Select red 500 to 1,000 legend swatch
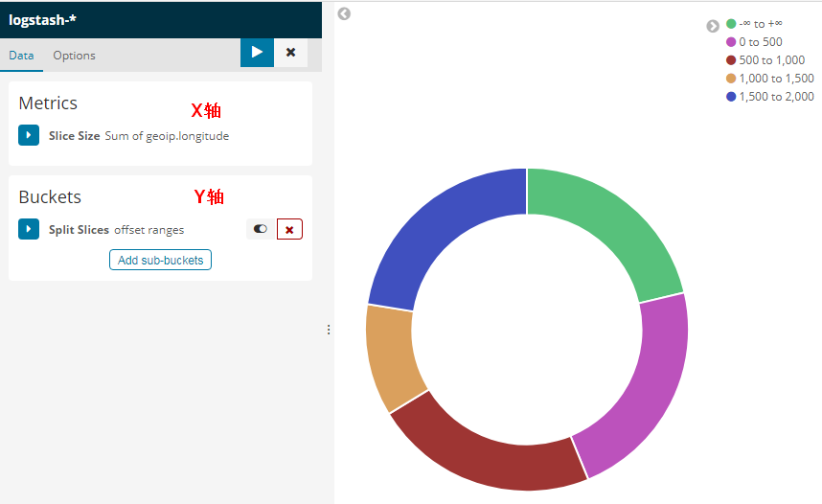The height and width of the screenshot is (504, 822). point(731,60)
